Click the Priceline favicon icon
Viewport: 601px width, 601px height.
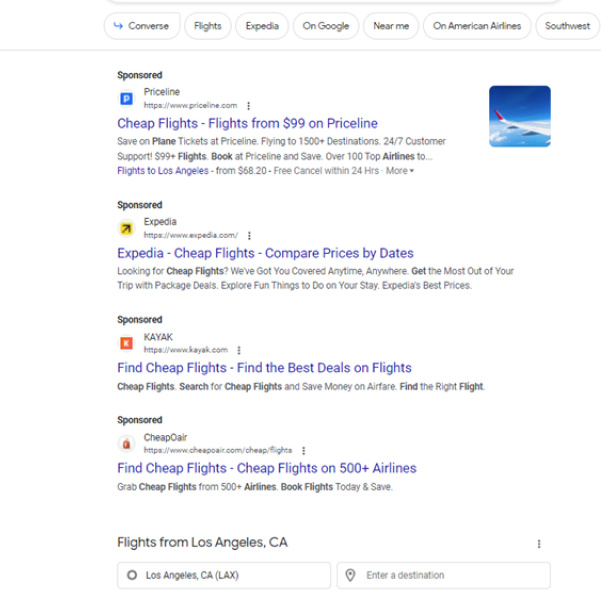[126, 99]
